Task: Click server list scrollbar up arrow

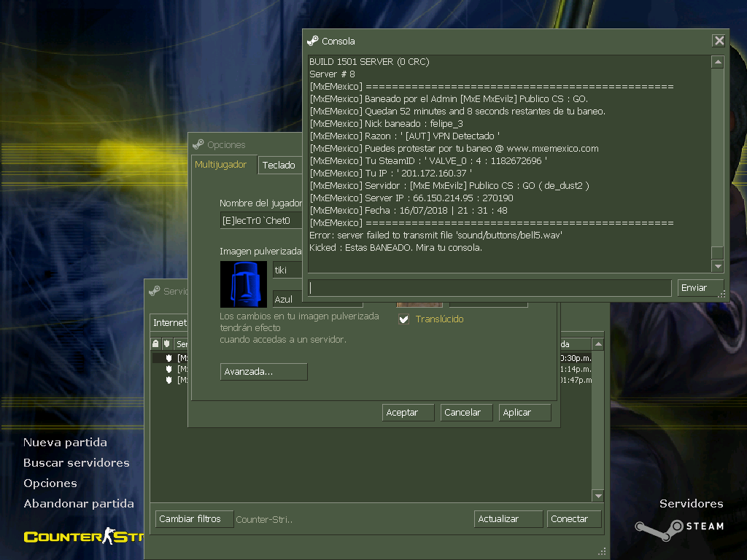Action: tap(598, 344)
